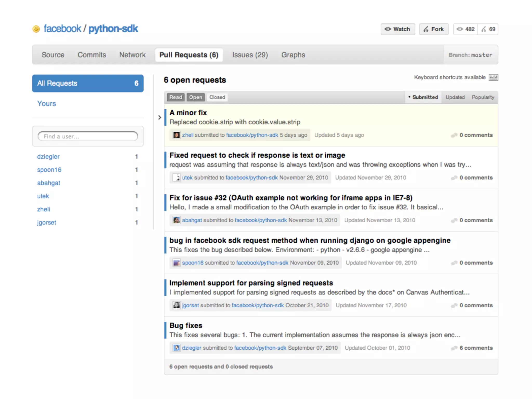Switch to the Issues (29) tab
This screenshot has width=532, height=399.
point(250,55)
